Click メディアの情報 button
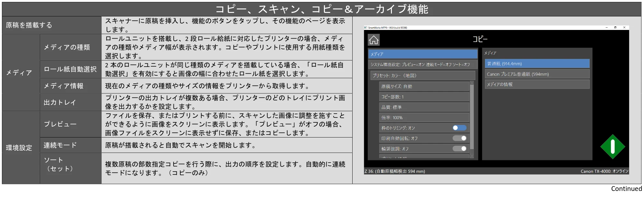 [537, 84]
